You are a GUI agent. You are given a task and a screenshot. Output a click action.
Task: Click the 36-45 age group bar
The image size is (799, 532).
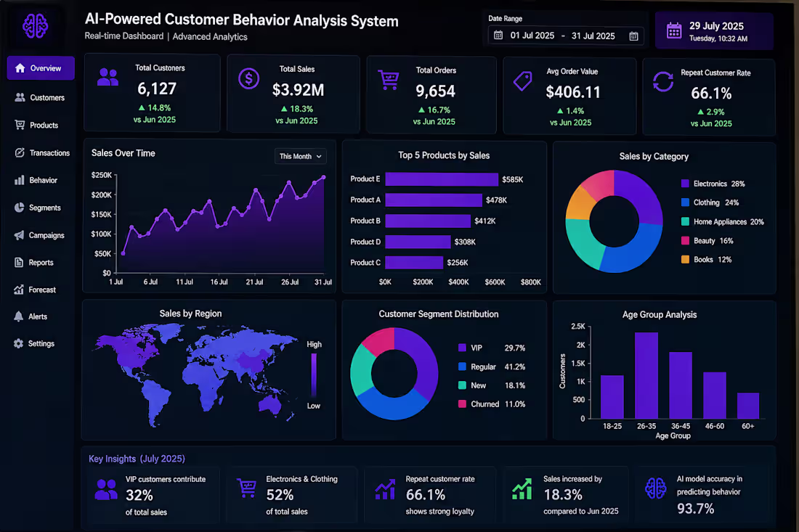point(681,385)
